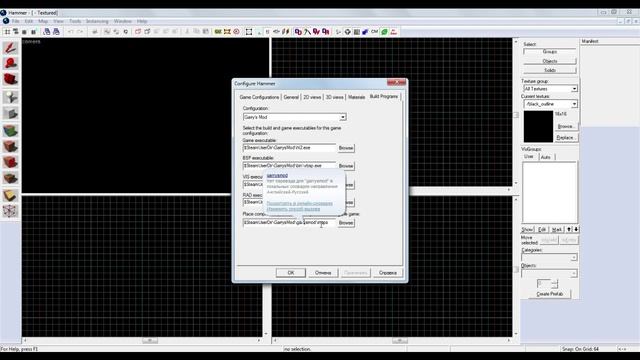Click the Undo arrow in toolbar

coord(71,32)
